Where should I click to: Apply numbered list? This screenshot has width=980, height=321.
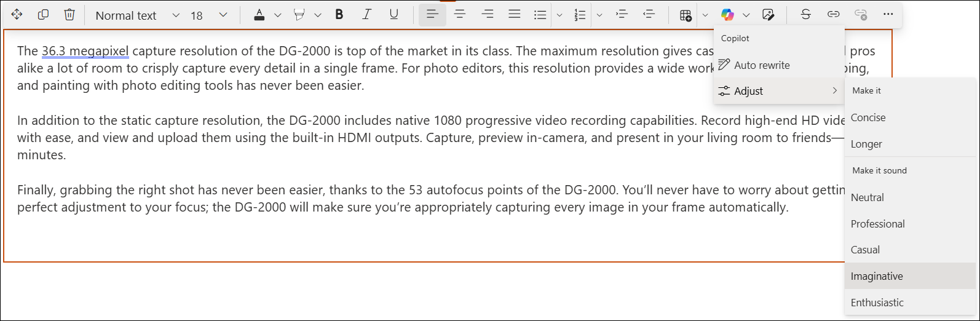click(x=580, y=15)
